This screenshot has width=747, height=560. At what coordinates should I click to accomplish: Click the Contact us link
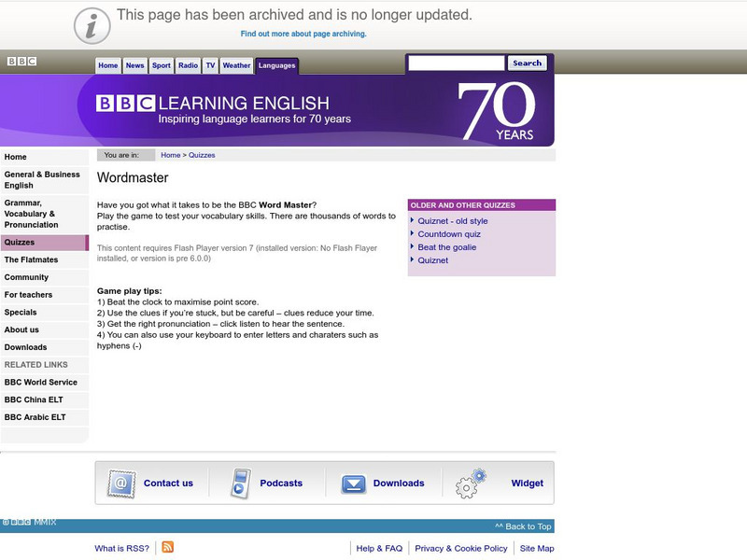tap(168, 483)
